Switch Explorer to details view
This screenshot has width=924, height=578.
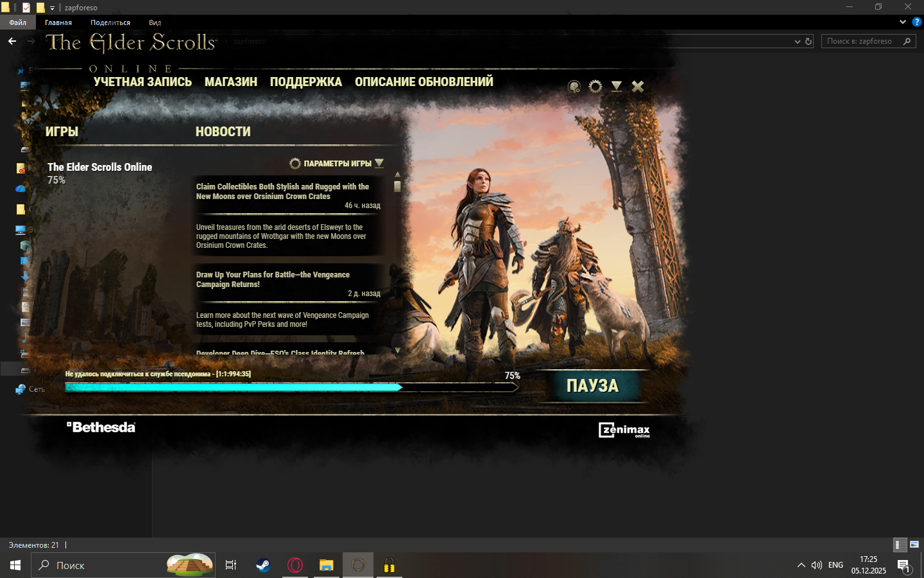tap(900, 545)
